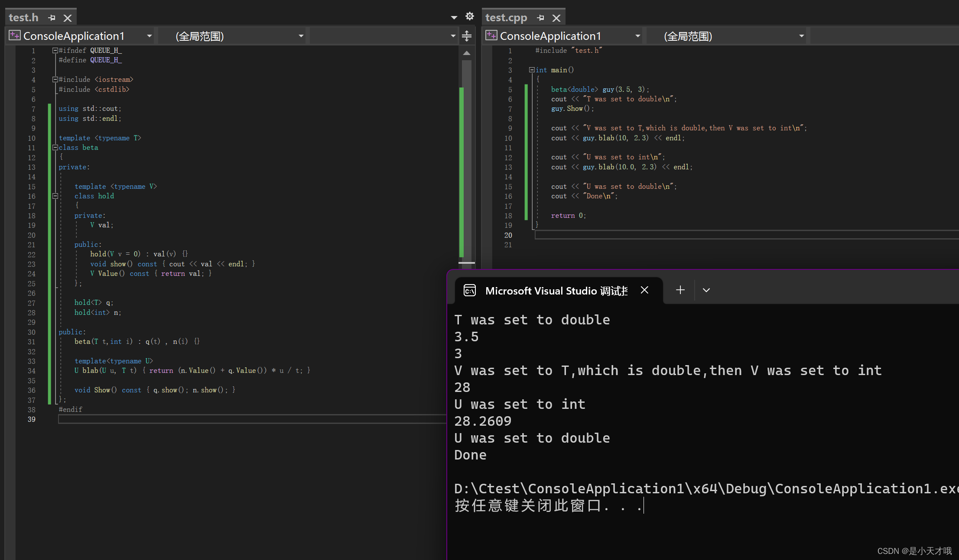Open the active files dropdown arrow
This screenshot has height=560, width=959.
[x=454, y=18]
